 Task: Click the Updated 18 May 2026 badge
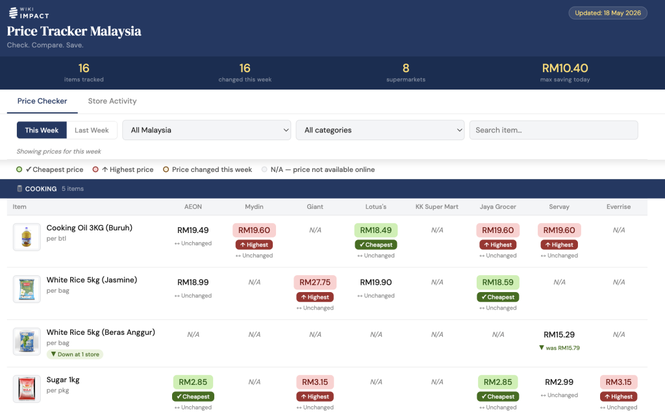[x=608, y=13]
